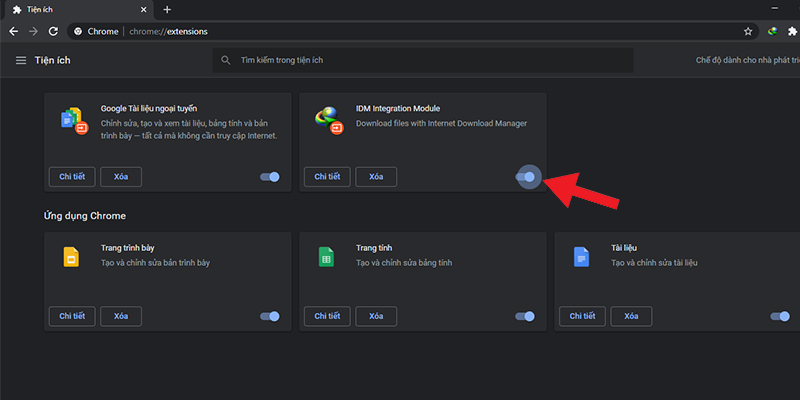
Task: Click the Trang trình bày Slides icon
Action: click(71, 257)
